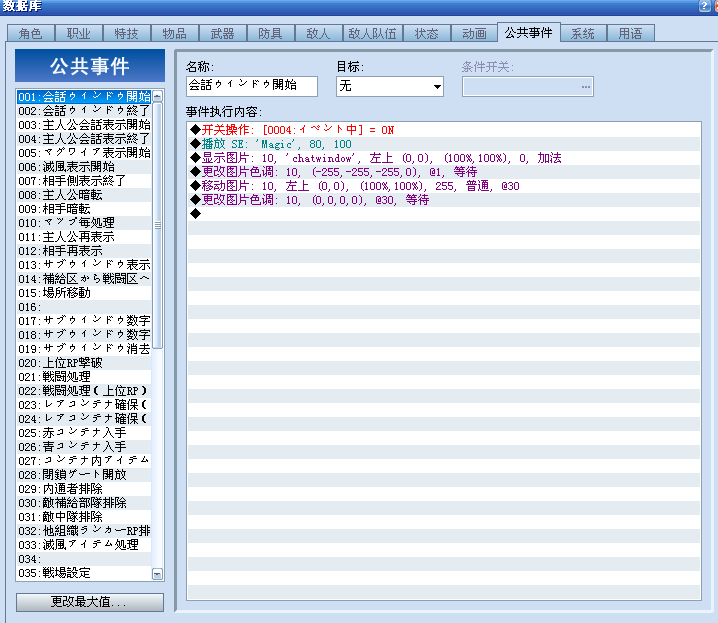Screen dimensions: 718x623
Task: Select event 014:補給区から戦闘区へ
Action: tap(84, 279)
